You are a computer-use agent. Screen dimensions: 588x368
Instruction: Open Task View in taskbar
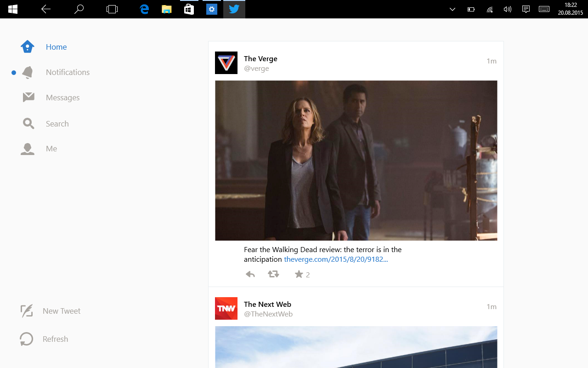point(112,9)
